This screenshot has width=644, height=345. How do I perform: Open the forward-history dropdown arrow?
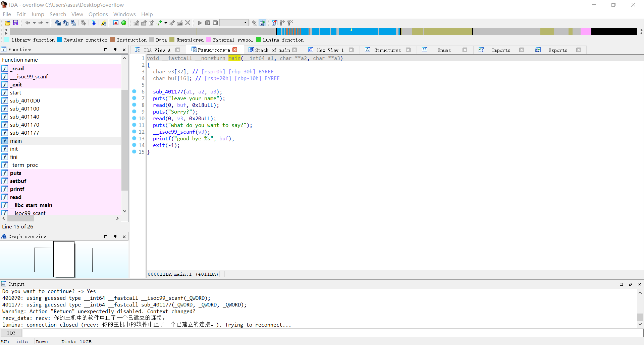coord(47,23)
